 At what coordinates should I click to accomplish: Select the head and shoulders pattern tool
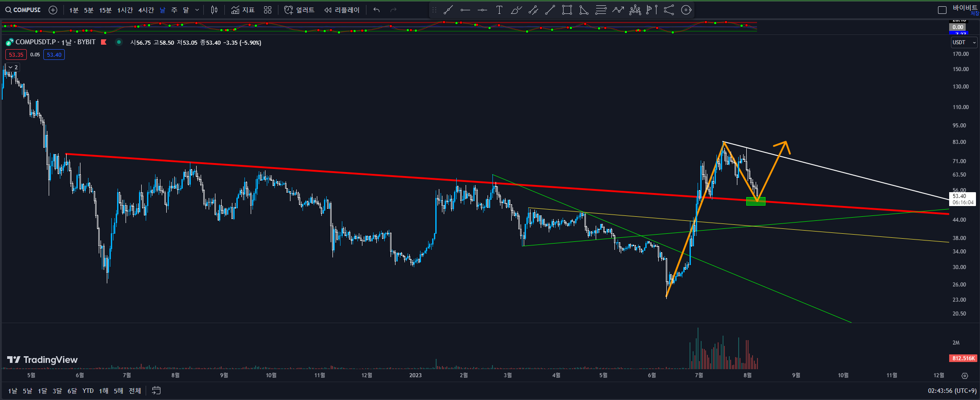click(635, 10)
